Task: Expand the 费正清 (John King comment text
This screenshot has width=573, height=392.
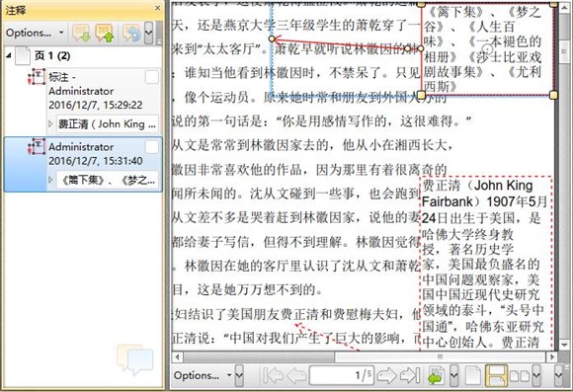Action: click(50, 124)
